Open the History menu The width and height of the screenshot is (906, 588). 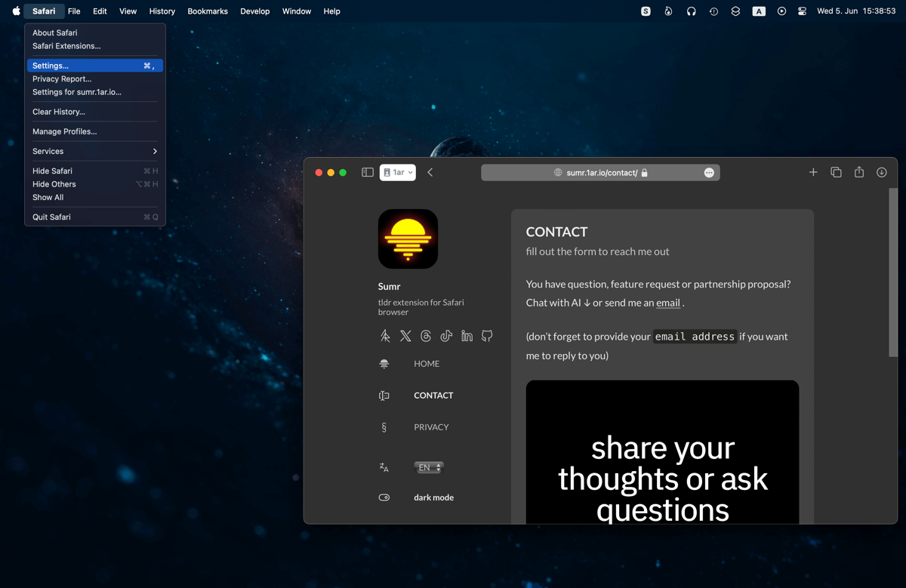click(x=162, y=11)
